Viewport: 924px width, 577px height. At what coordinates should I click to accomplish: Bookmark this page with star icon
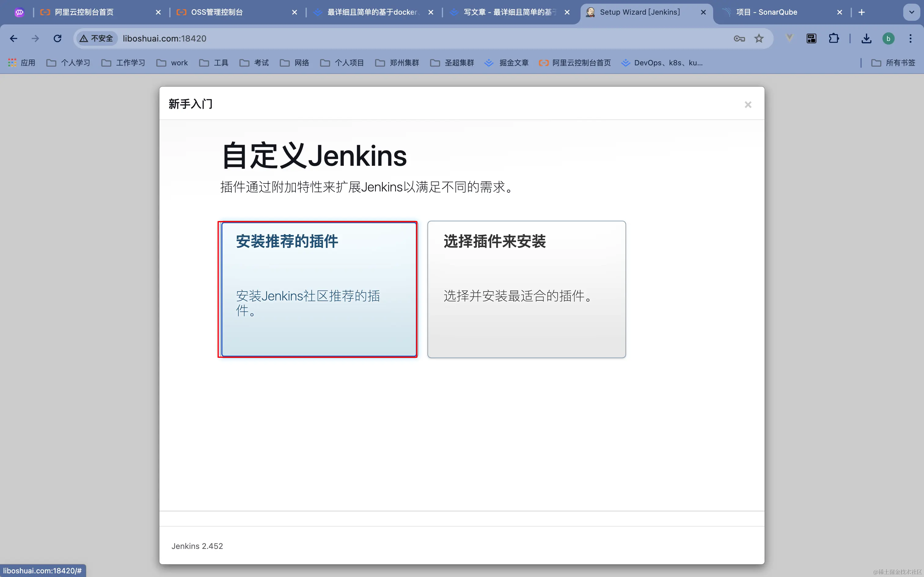click(x=759, y=38)
